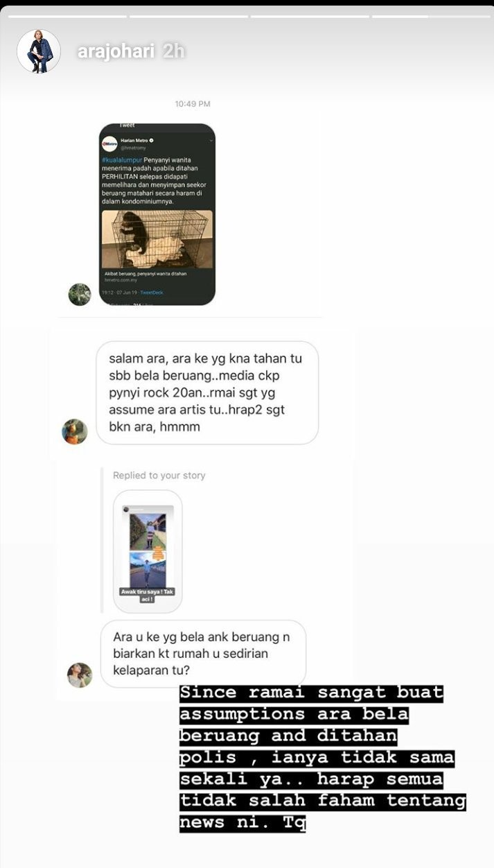Viewport: 494px width, 868px height.
Task: Open avatar beside 'Ara u ke' message
Action: tap(79, 675)
